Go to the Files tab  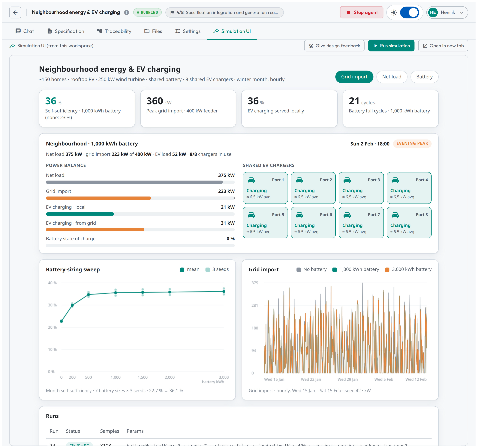coord(153,31)
